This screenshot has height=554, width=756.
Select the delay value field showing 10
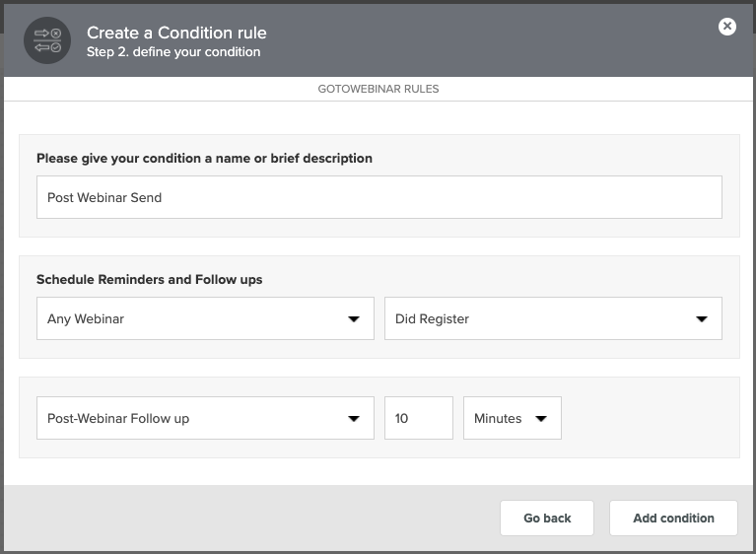(419, 418)
